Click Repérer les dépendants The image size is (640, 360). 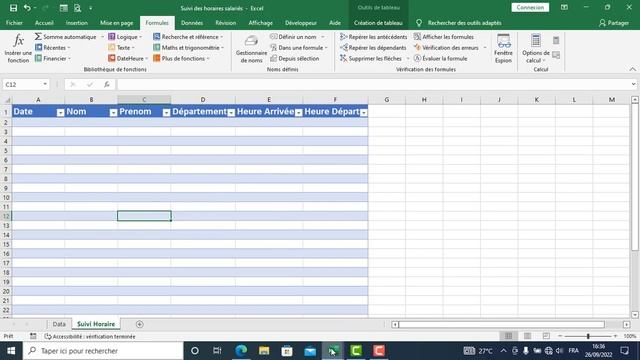point(373,48)
